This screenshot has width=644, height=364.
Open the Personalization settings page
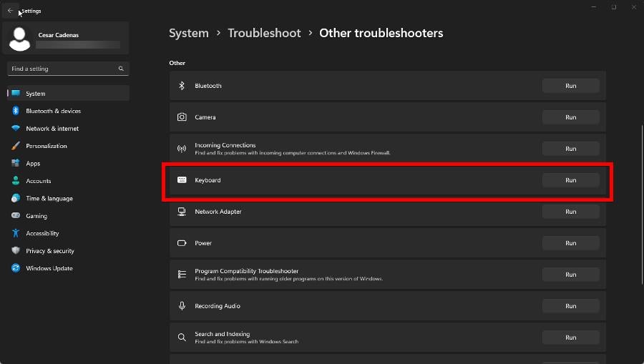pyautogui.click(x=47, y=146)
